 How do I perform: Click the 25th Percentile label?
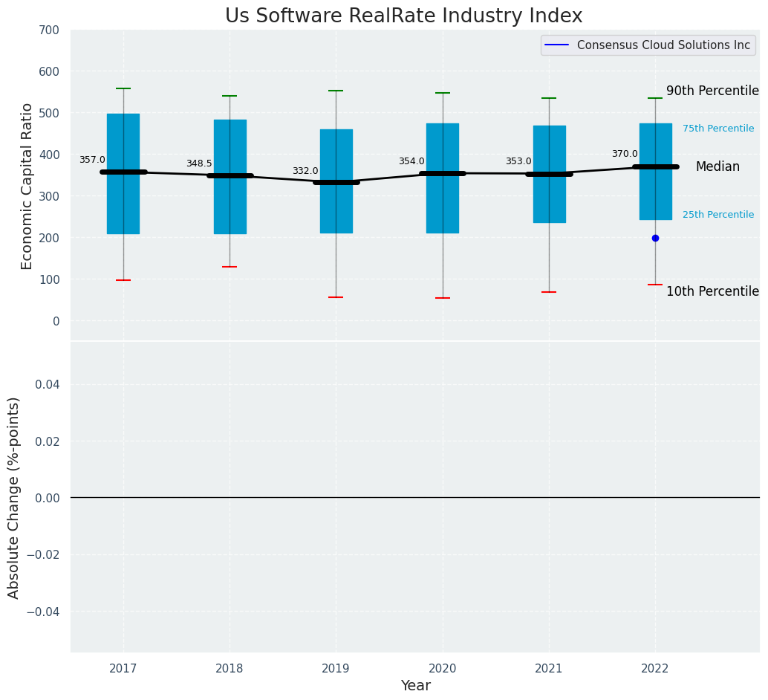(x=717, y=215)
